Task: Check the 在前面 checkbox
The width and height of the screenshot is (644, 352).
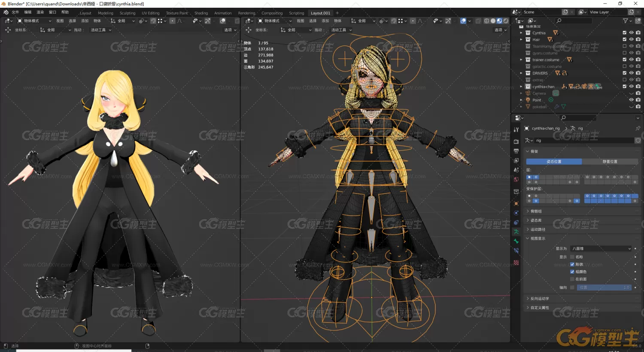Action: 572,279
